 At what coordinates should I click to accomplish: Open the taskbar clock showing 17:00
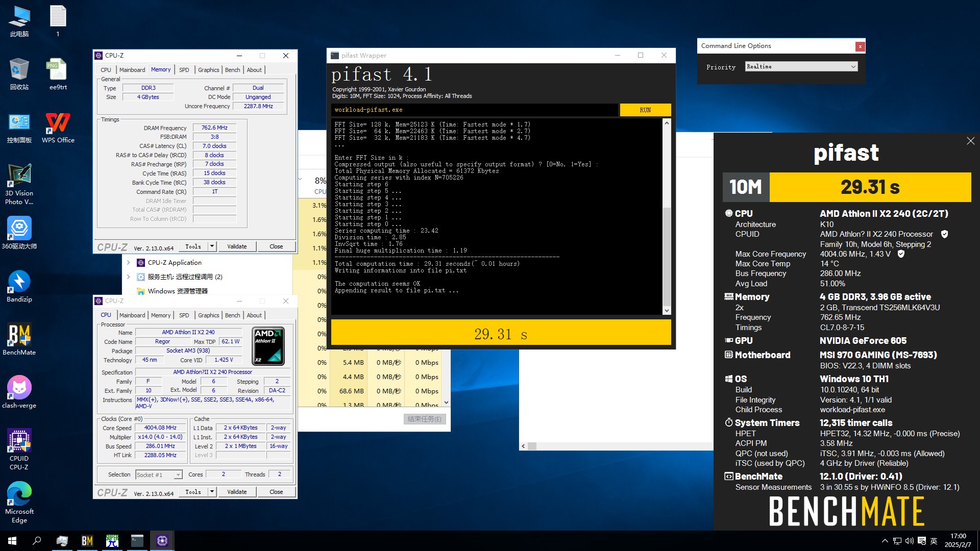(958, 541)
